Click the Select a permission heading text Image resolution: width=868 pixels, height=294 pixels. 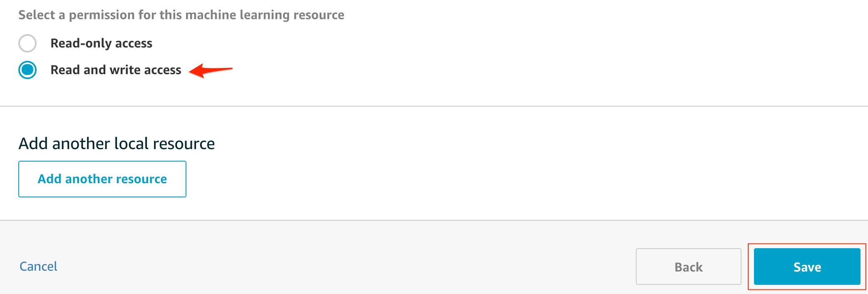tap(181, 15)
